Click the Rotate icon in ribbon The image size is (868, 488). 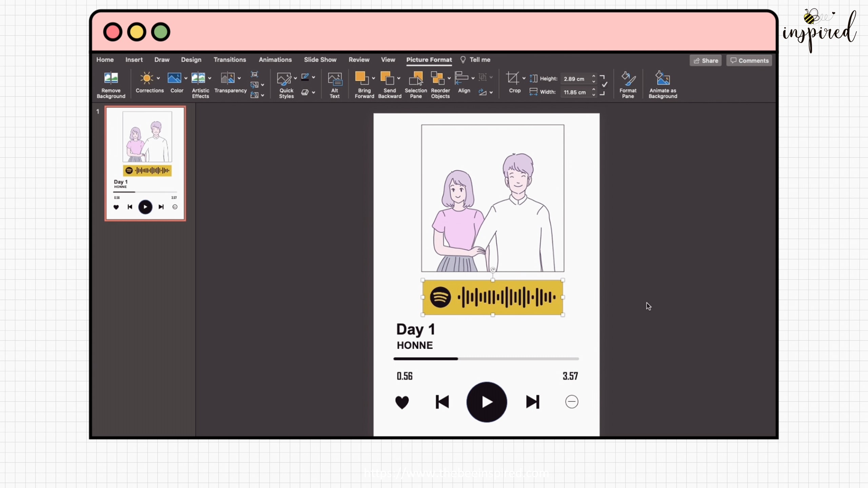click(x=482, y=92)
